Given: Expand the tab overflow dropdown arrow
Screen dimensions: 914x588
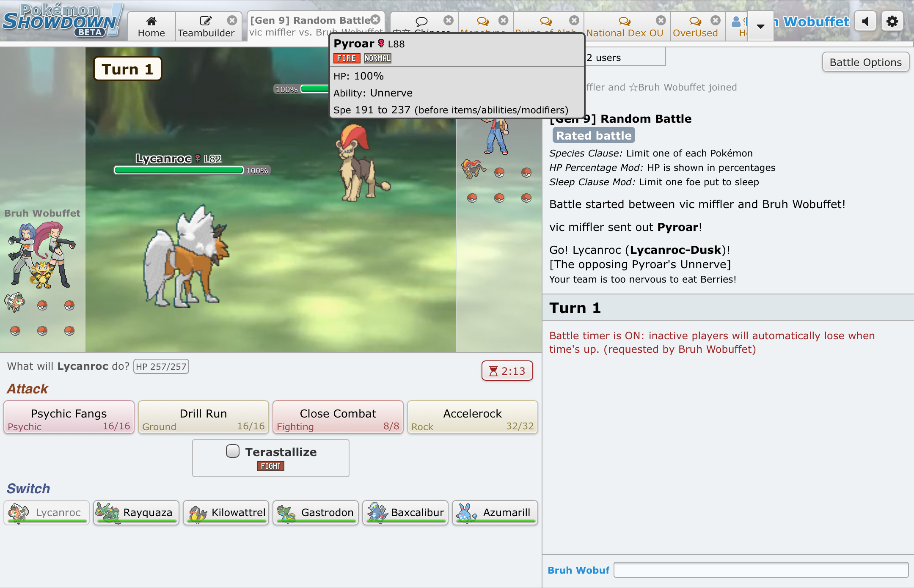Looking at the screenshot, I should coord(760,26).
